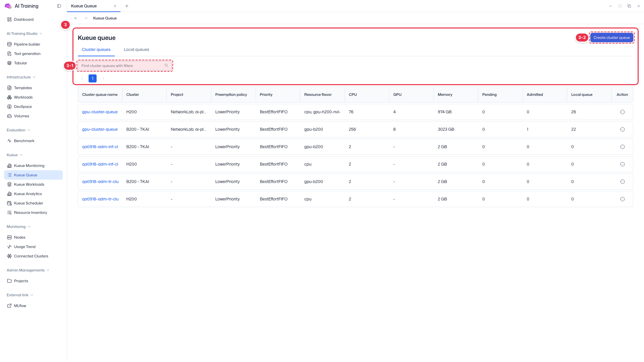The height and width of the screenshot is (362, 644).
Task: Navigate back with left arrow
Action: (76, 18)
